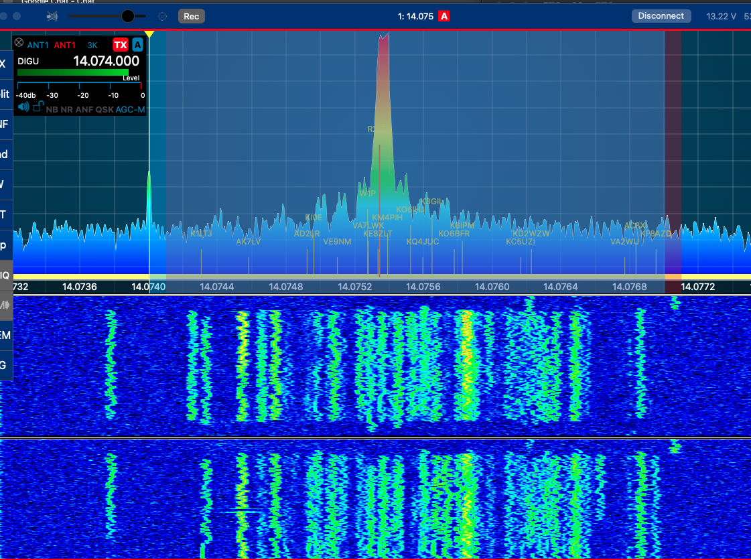
Task: Click the KE8ZLT callsign spot
Action: 377,234
